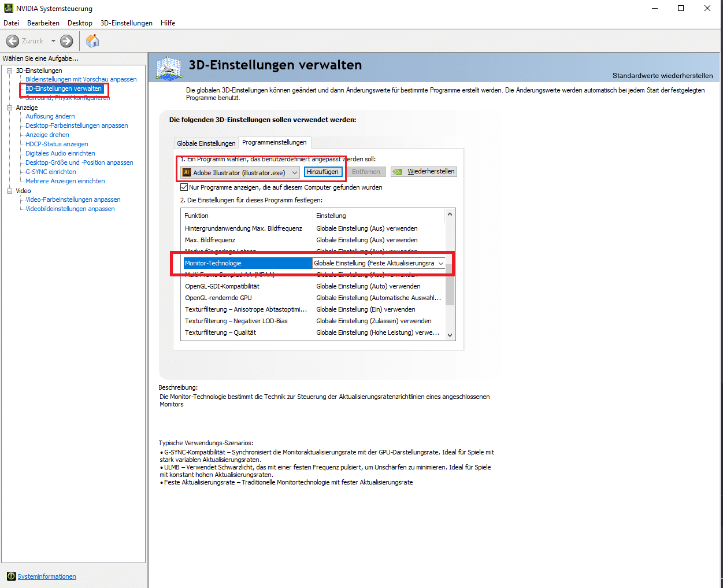723x588 pixels.
Task: Click Globale Einstellung (Zulassen) verwenden value
Action: click(374, 321)
